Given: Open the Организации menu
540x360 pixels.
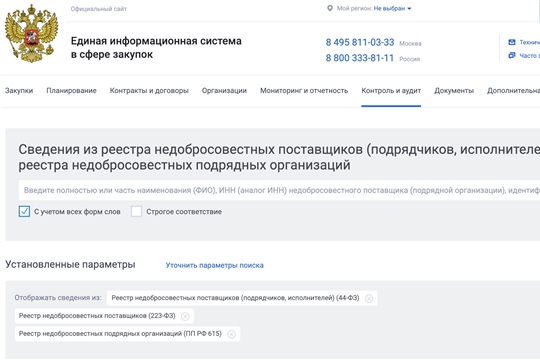Looking at the screenshot, I should click(224, 91).
